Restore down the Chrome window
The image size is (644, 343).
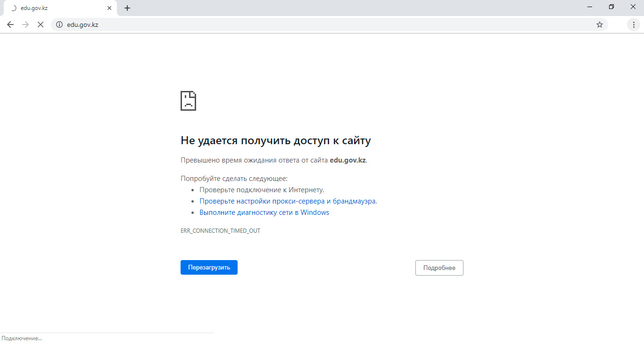(x=611, y=7)
